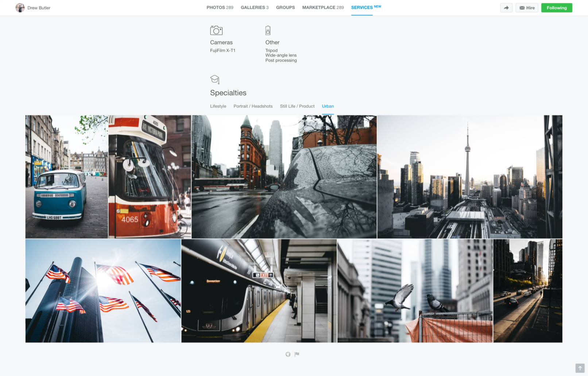This screenshot has height=376, width=588.
Task: Click the icon above Other
Action: tap(268, 30)
